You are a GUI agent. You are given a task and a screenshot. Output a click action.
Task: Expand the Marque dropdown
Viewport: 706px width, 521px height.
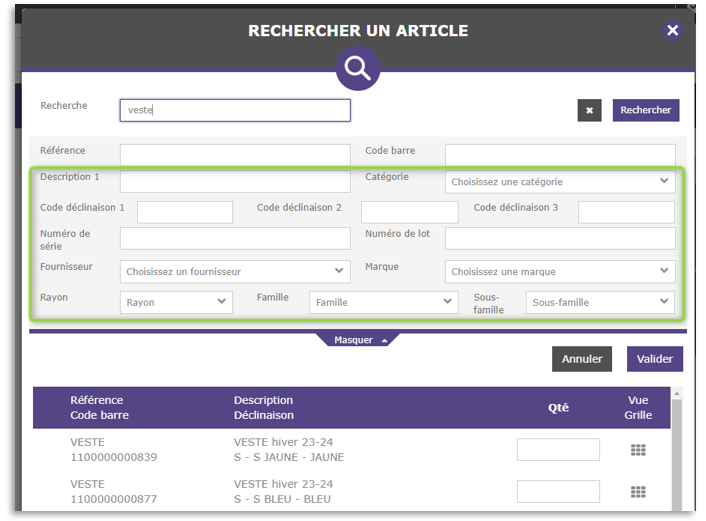559,271
